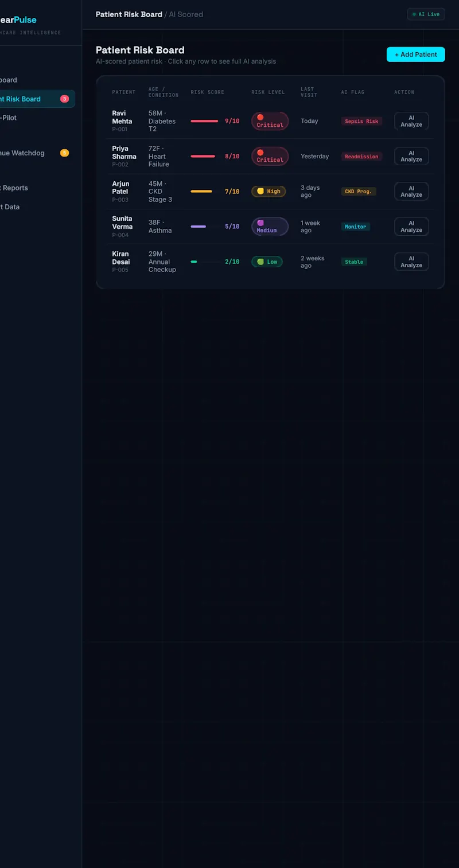The width and height of the screenshot is (459, 868).
Task: Click the Medium risk level pill
Action: pyautogui.click(x=270, y=227)
